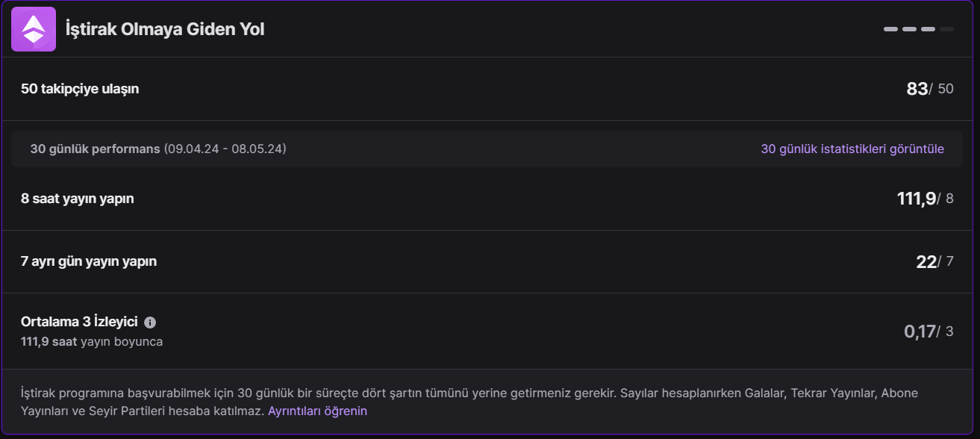The height and width of the screenshot is (439, 980).
Task: Click the 22/7 stream days value
Action: click(x=934, y=261)
